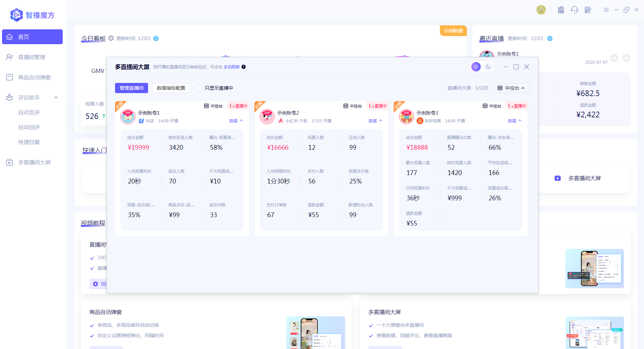Click the 示例账号2 avatar
The height and width of the screenshot is (349, 644).
[x=267, y=117]
